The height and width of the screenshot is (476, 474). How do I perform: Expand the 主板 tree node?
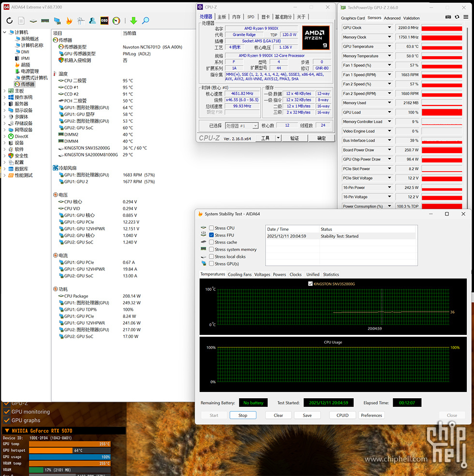click(5, 91)
